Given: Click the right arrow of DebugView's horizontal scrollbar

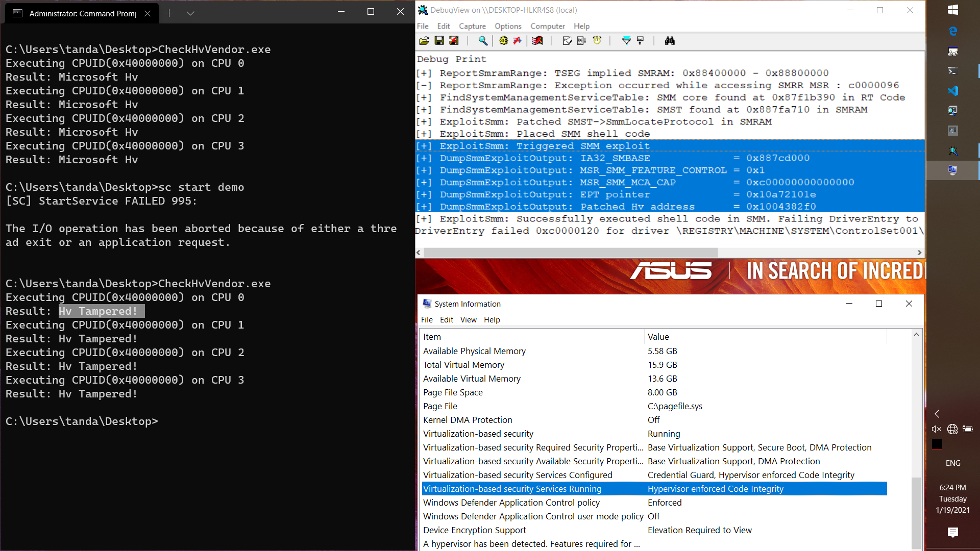Looking at the screenshot, I should point(919,253).
